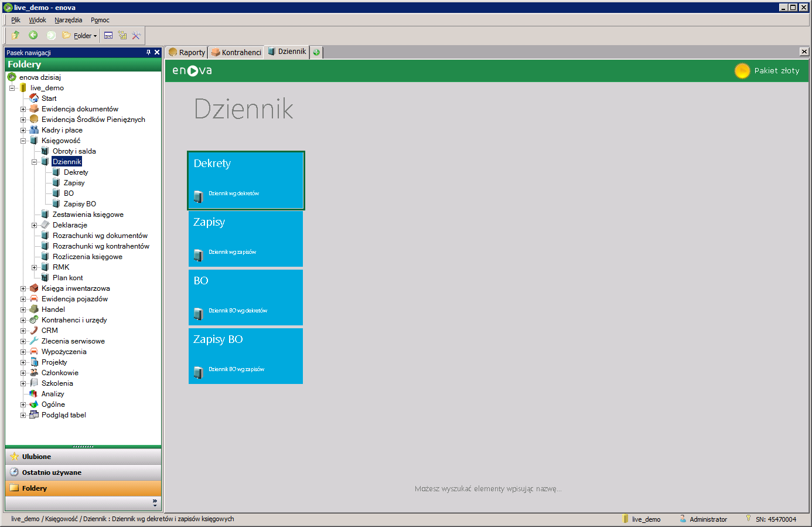Click the yellow grid organizer toolbar icon
This screenshot has width=812, height=527.
(x=122, y=35)
